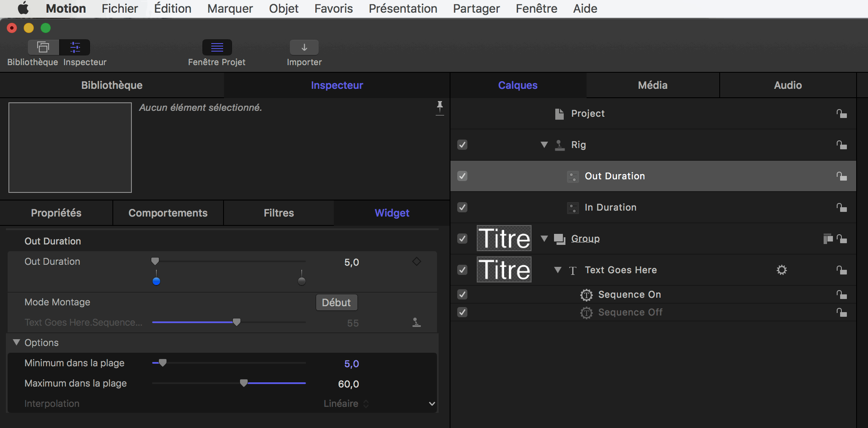
Task: Collapse the Group layer triangle
Action: click(x=544, y=239)
